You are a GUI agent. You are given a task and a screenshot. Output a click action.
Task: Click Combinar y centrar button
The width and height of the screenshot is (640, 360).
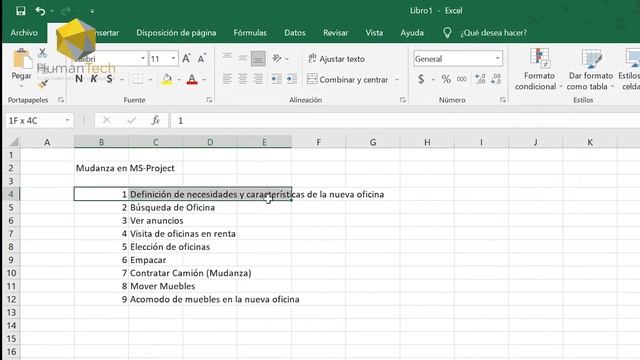pyautogui.click(x=347, y=80)
